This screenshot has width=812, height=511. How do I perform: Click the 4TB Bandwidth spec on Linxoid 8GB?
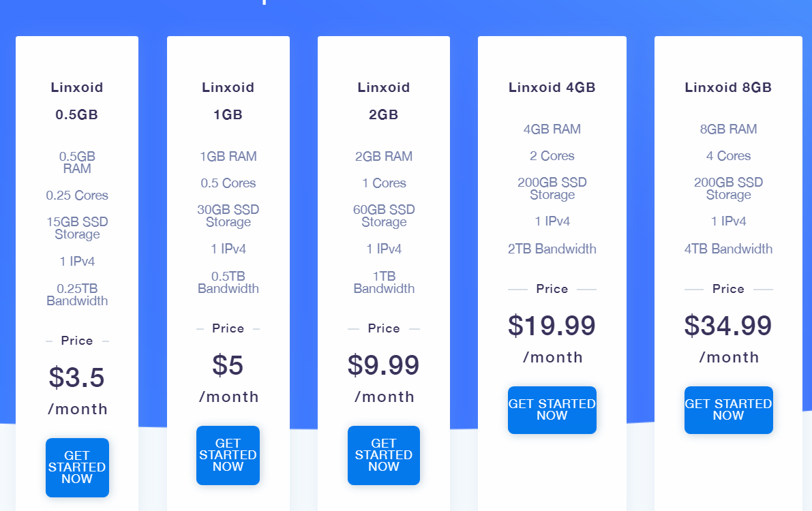728,249
